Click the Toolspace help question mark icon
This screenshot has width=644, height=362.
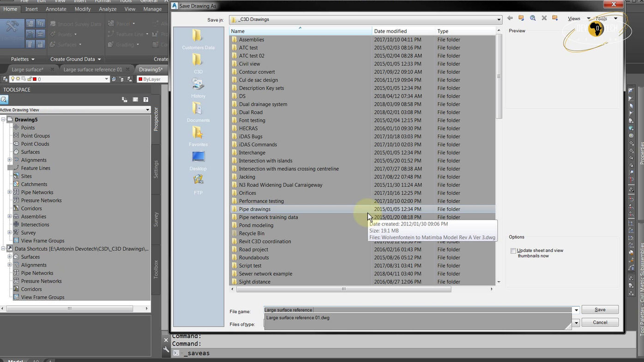tap(146, 100)
